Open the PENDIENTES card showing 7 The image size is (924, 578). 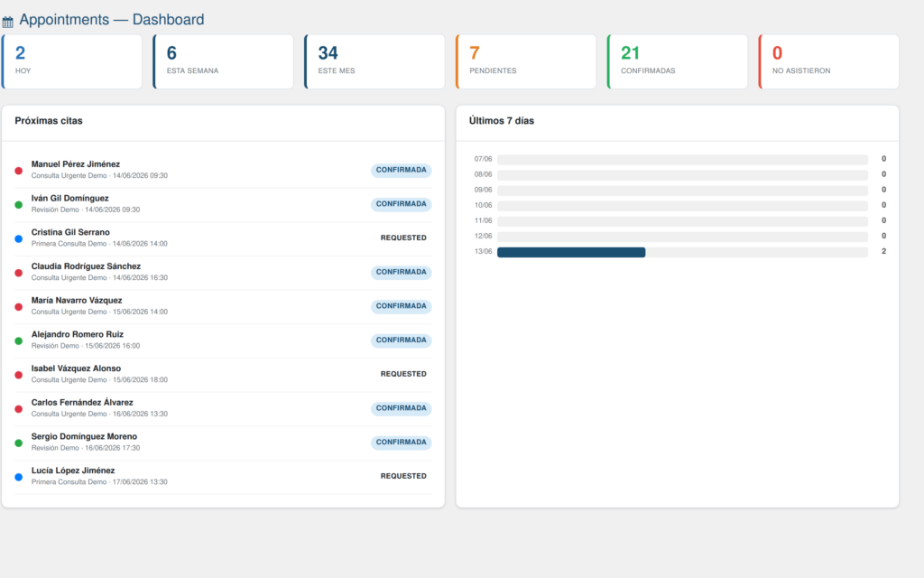pos(526,61)
